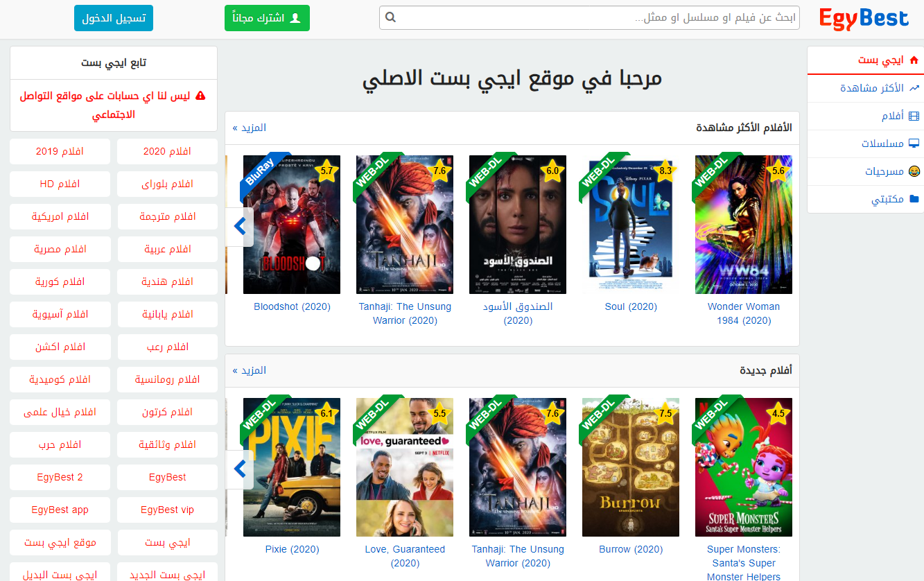The width and height of the screenshot is (924, 581).
Task: Click the 6.0 star on الصندوق الأسود poster
Action: click(x=552, y=170)
